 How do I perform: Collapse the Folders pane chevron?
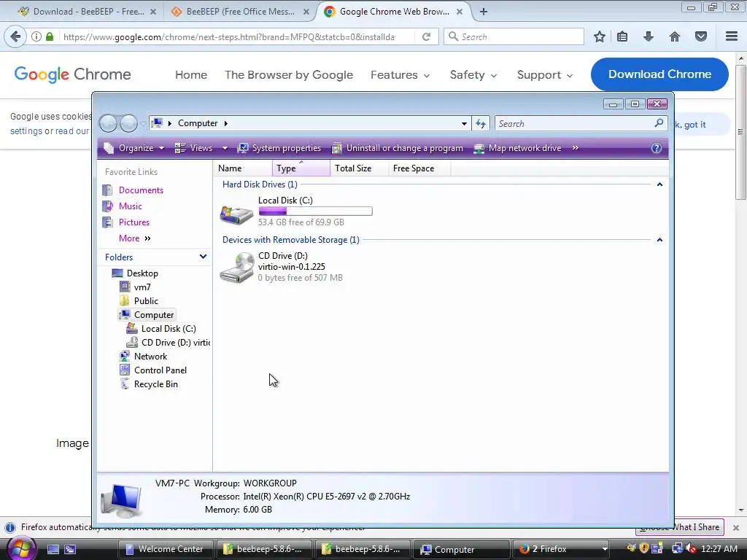coord(203,257)
